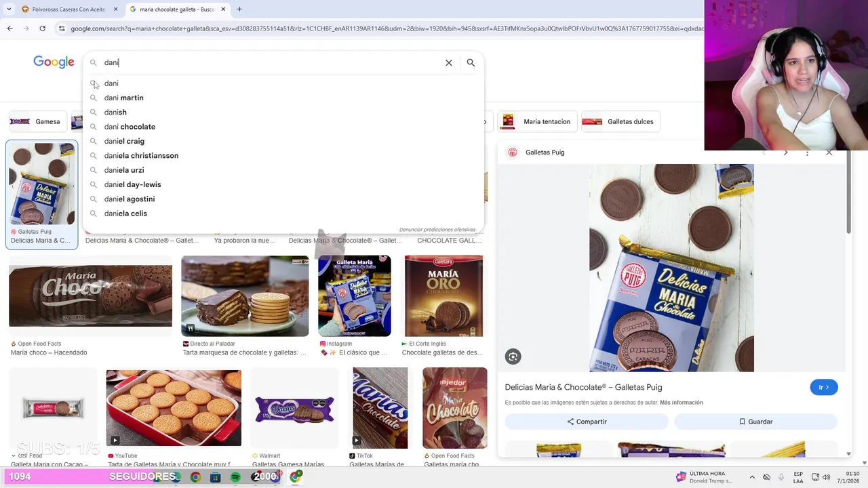This screenshot has width=868, height=488.
Task: Click the browser forward arrow
Action: (x=26, y=28)
